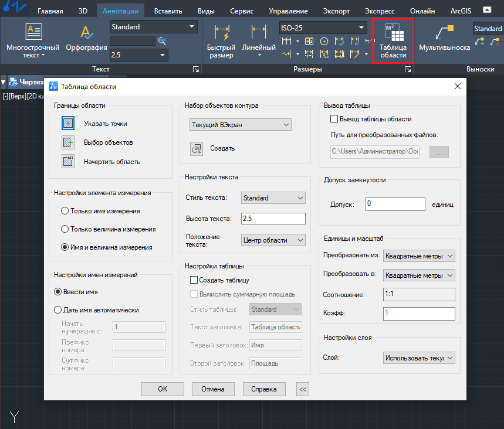Viewport: 504px width, 429px height.
Task: Click the tolerance frame icon
Action: [x=309, y=41]
